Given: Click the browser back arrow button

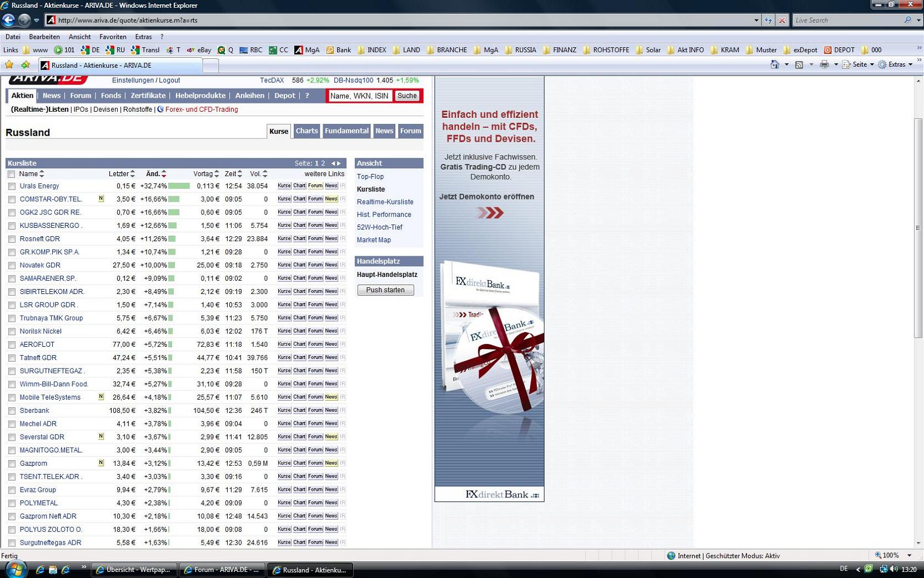Looking at the screenshot, I should (x=8, y=20).
